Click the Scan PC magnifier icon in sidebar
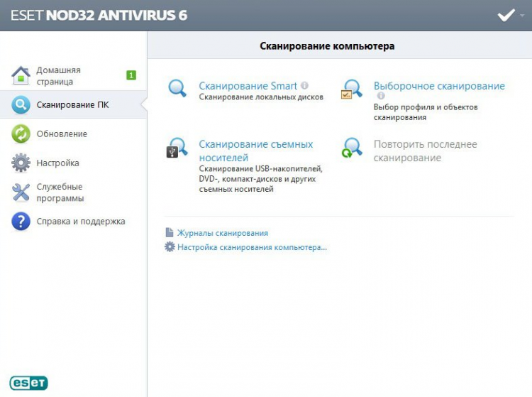 (21, 104)
